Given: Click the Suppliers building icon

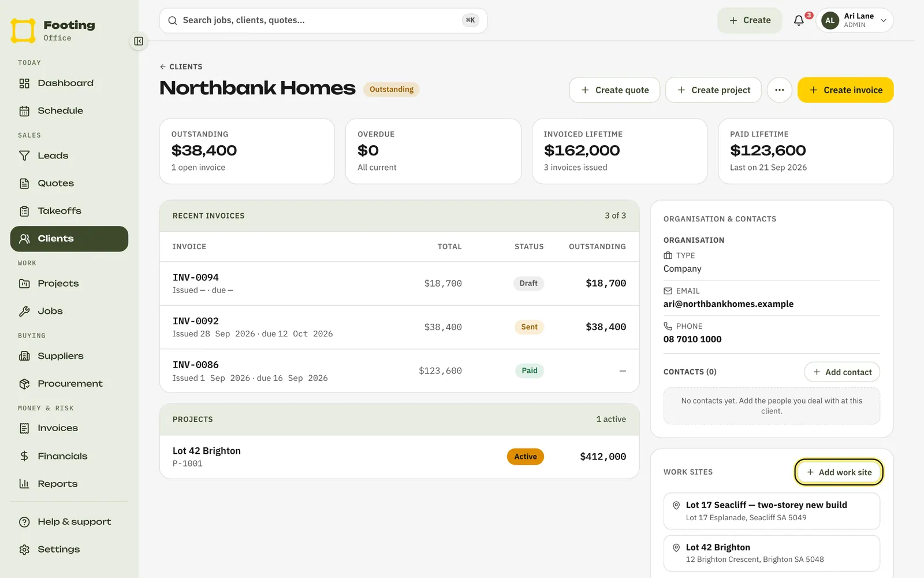Looking at the screenshot, I should (x=24, y=356).
